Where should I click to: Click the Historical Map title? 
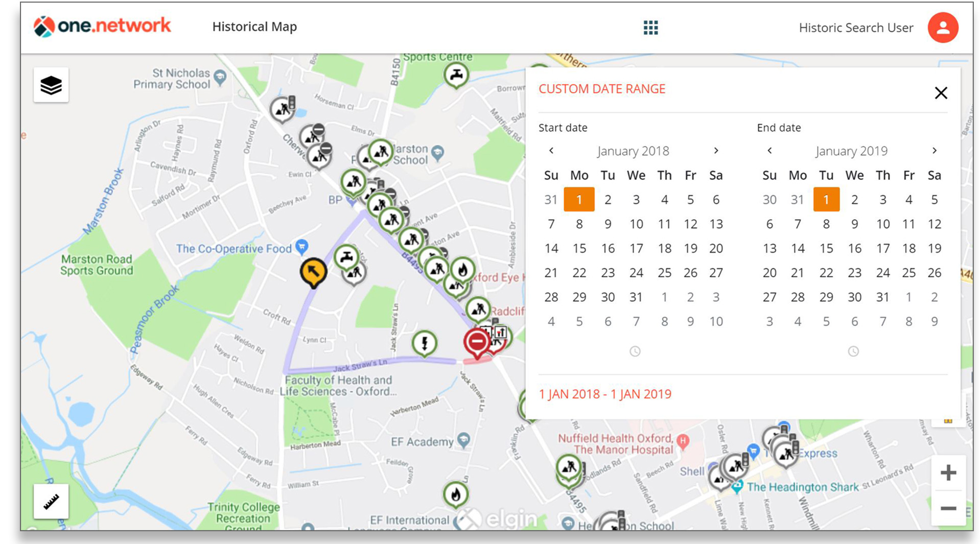click(254, 27)
